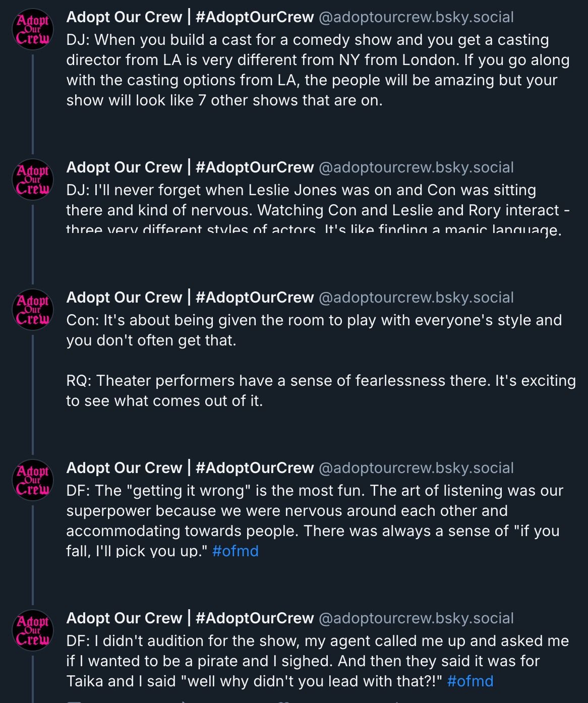
Task: Click the handle on the "didn't audition" post
Action: click(416, 618)
